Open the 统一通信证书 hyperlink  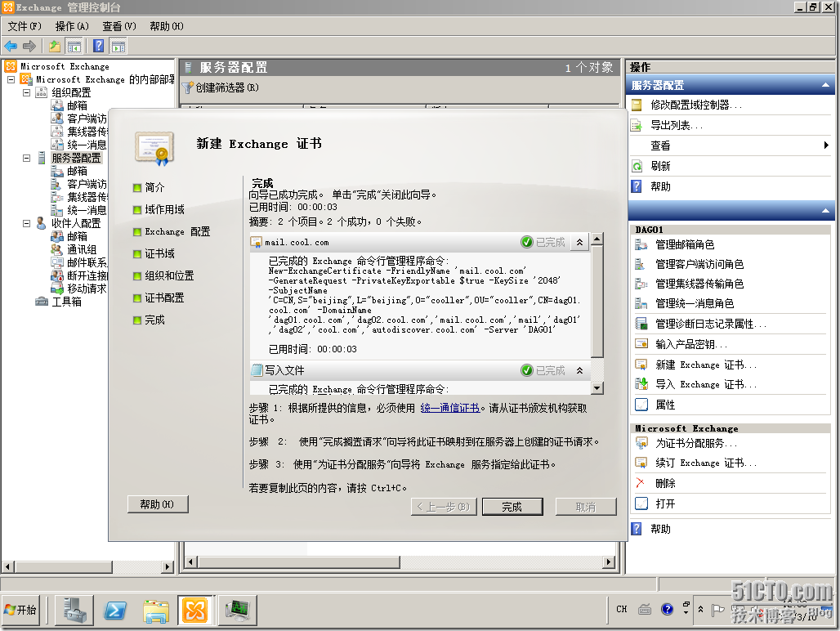pos(449,408)
